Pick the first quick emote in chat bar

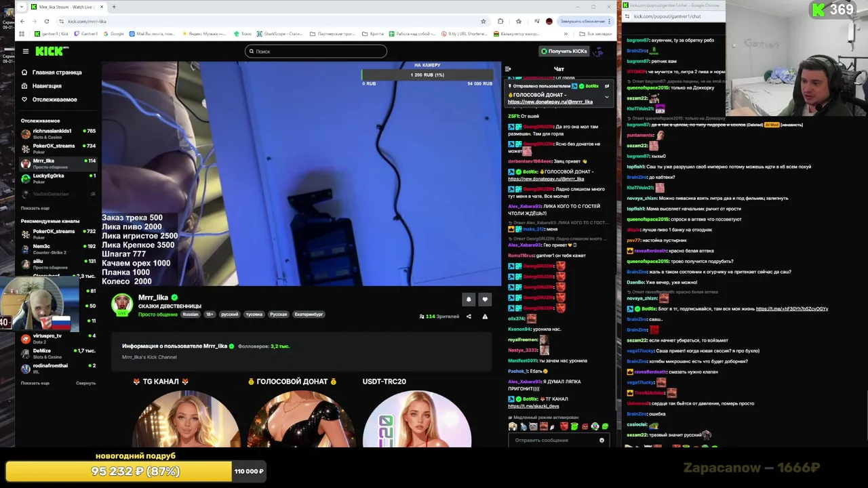click(x=513, y=426)
